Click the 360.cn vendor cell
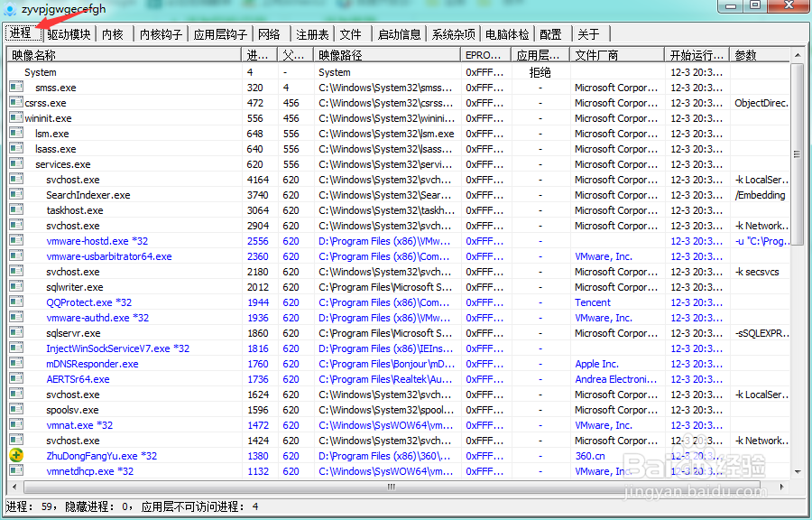 [x=590, y=456]
